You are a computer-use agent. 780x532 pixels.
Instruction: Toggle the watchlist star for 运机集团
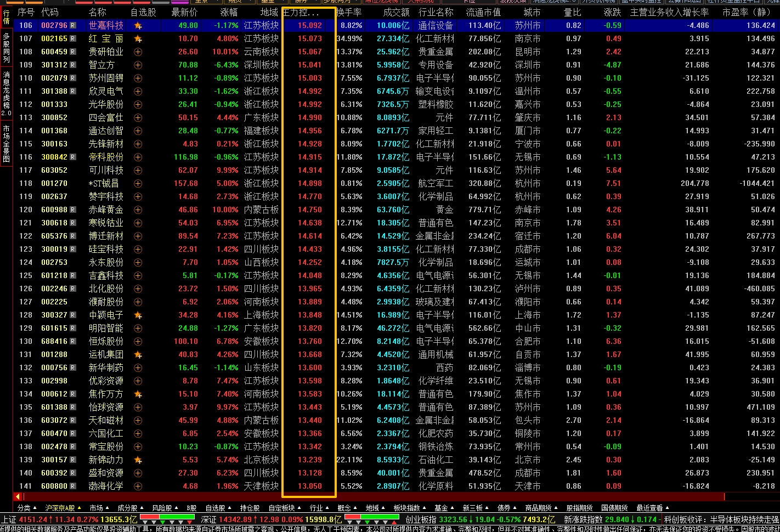(x=138, y=354)
